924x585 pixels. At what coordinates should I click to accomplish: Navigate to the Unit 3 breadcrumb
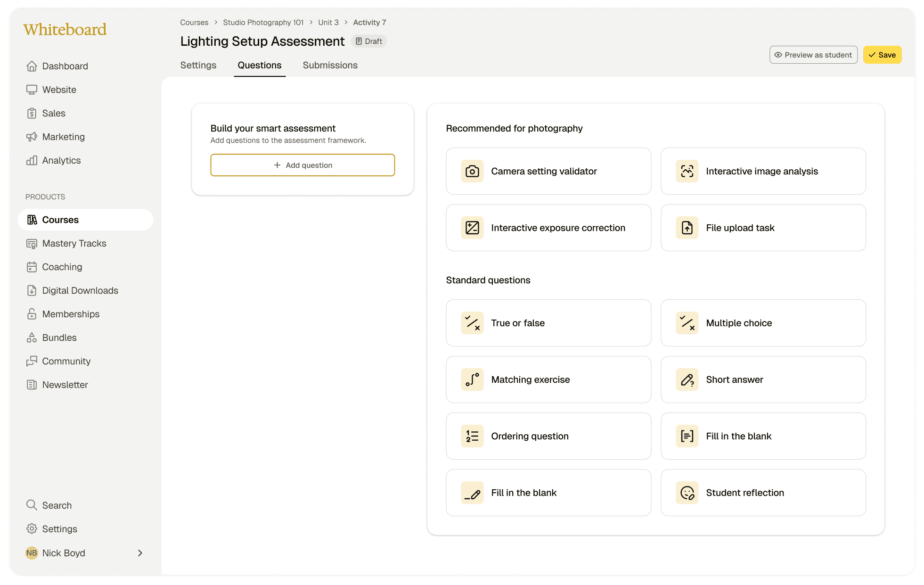coord(328,23)
